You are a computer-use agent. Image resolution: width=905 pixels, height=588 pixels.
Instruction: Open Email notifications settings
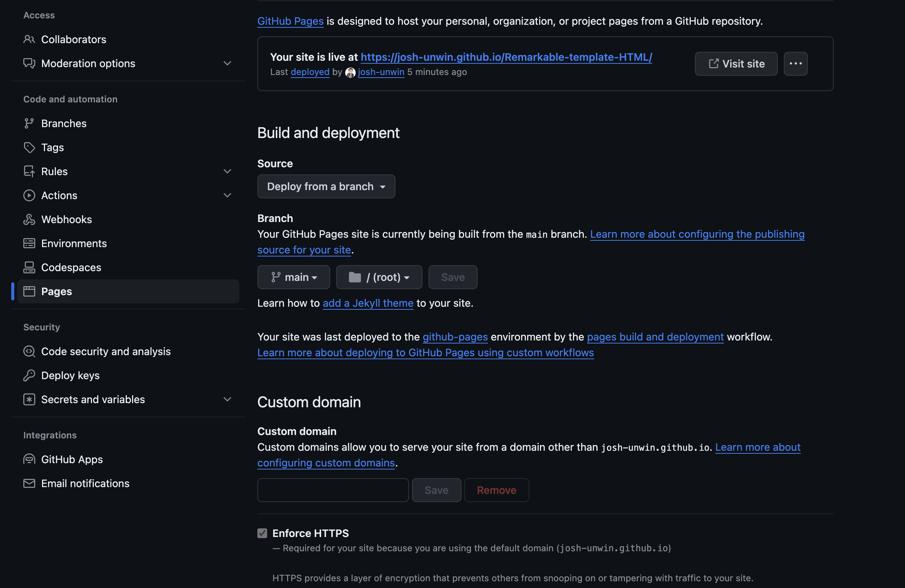[128, 483]
